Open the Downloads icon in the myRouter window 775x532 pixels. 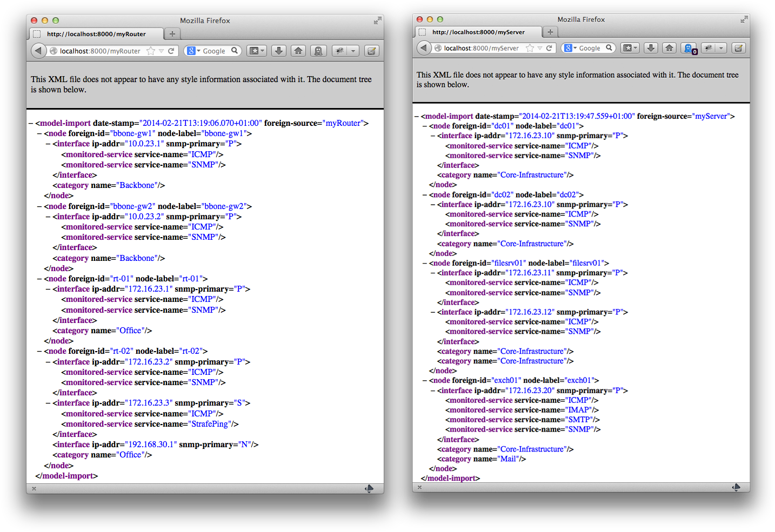(278, 50)
